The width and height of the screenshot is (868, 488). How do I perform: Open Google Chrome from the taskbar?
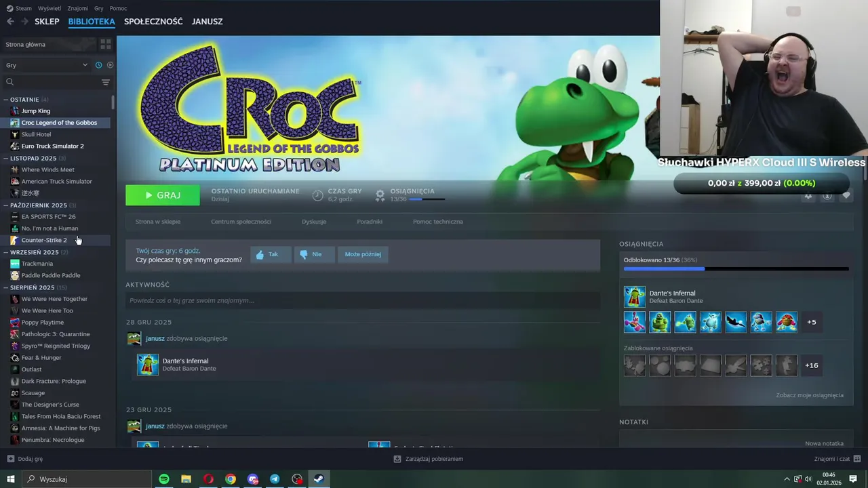pyautogui.click(x=231, y=479)
